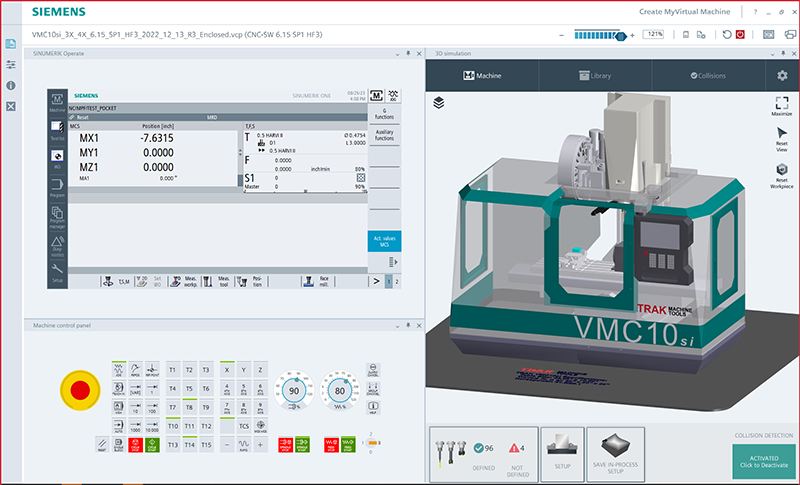Toggle the T14 key
This screenshot has height=485, width=800.
(x=189, y=445)
